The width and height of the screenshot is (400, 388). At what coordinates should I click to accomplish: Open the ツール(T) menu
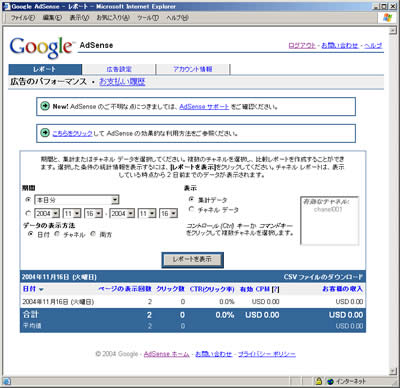pyautogui.click(x=148, y=18)
